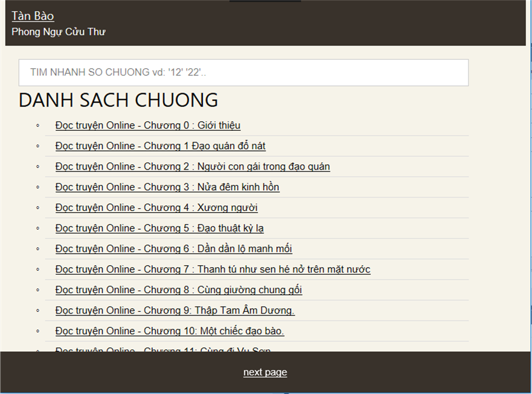
Task: Open Chương 0 : Giới thiệu
Action: (x=148, y=125)
